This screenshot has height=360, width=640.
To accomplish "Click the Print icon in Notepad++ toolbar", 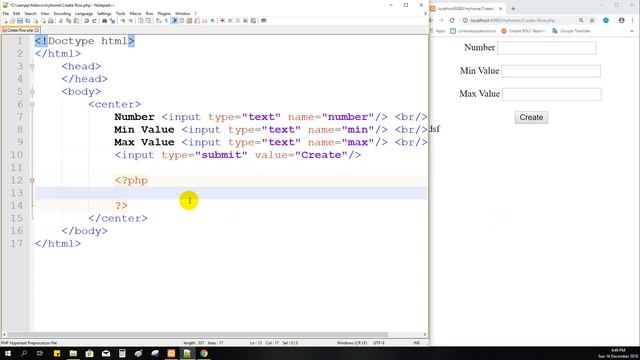I will coord(51,21).
